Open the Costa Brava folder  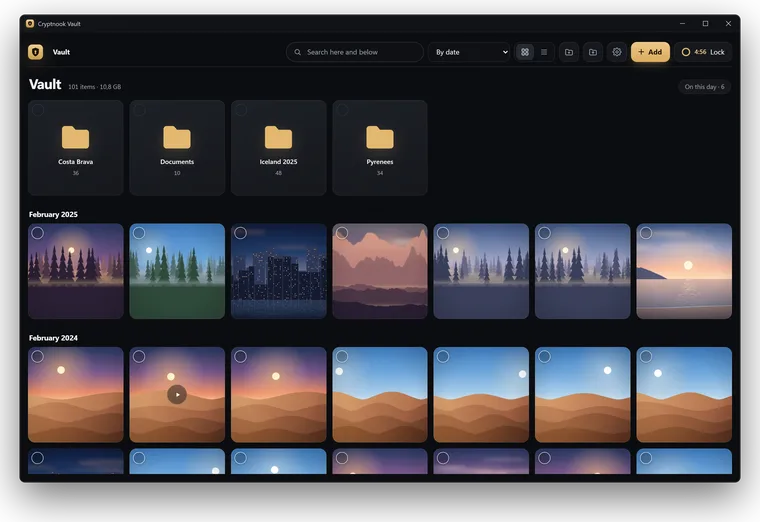(76, 148)
